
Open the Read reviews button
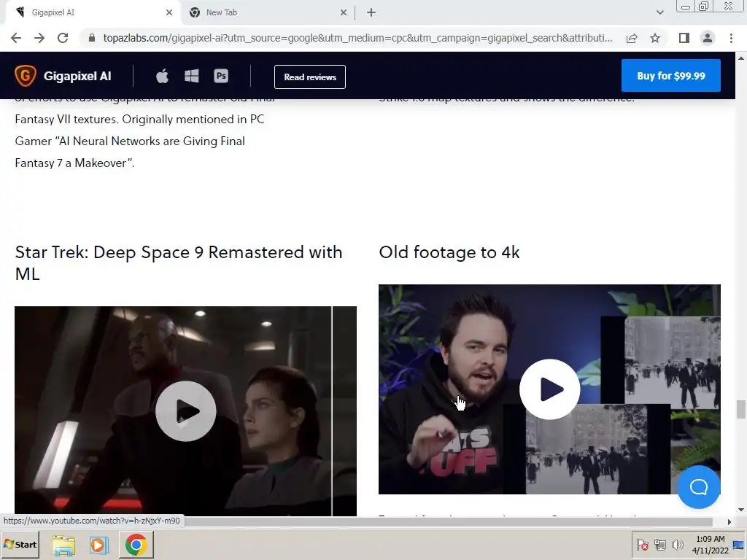click(309, 77)
